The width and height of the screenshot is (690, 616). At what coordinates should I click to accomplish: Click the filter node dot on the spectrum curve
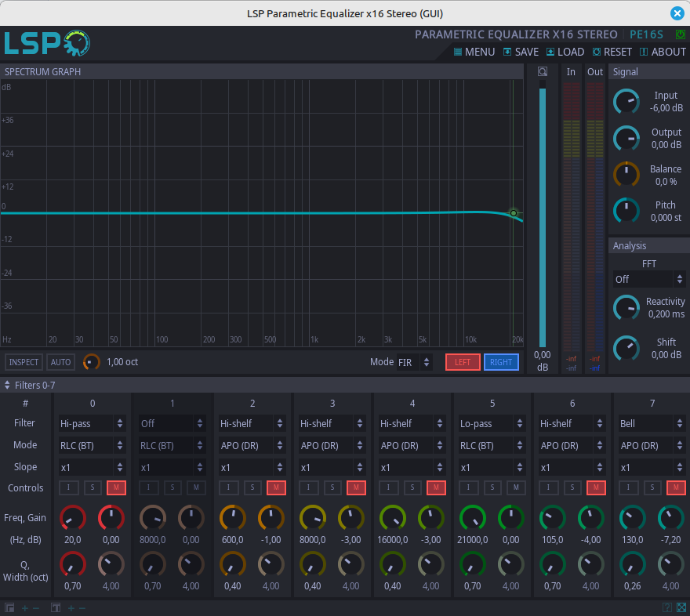[x=514, y=213]
